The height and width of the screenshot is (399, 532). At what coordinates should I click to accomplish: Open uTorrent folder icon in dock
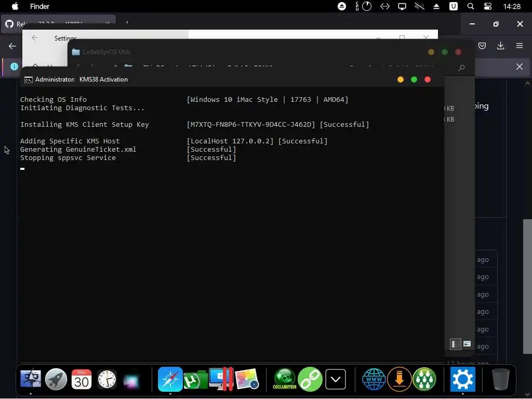coord(196,380)
